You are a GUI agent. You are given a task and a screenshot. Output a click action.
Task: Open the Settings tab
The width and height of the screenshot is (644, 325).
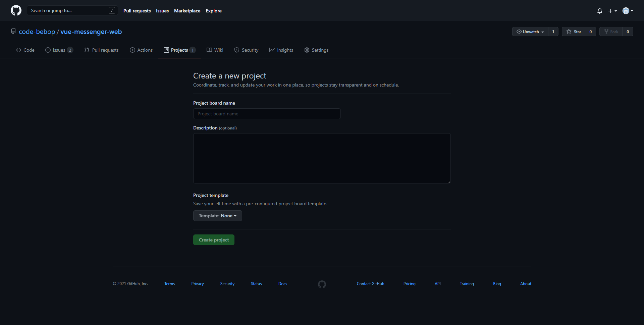[x=316, y=50]
